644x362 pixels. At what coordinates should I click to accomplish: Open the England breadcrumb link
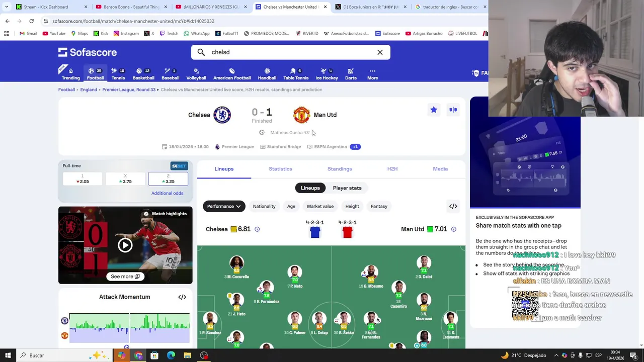pos(89,89)
